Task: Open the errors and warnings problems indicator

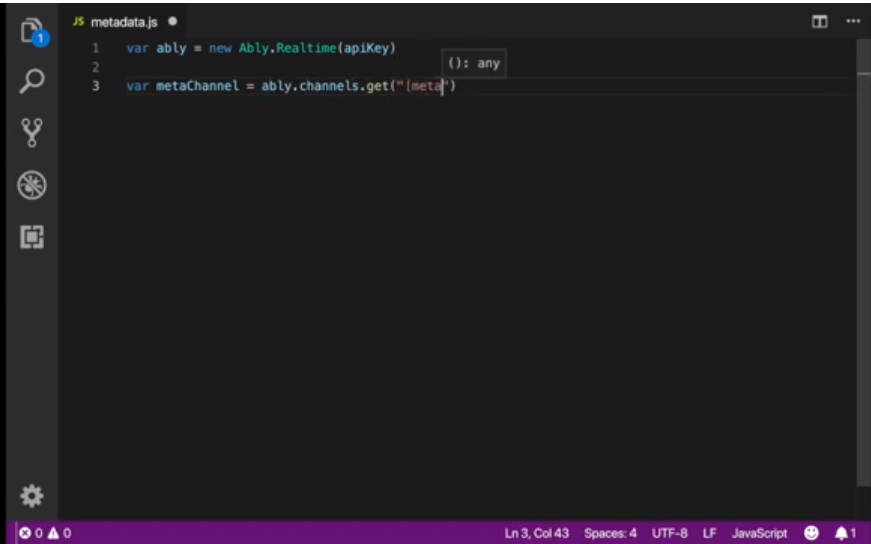Action: 45,533
